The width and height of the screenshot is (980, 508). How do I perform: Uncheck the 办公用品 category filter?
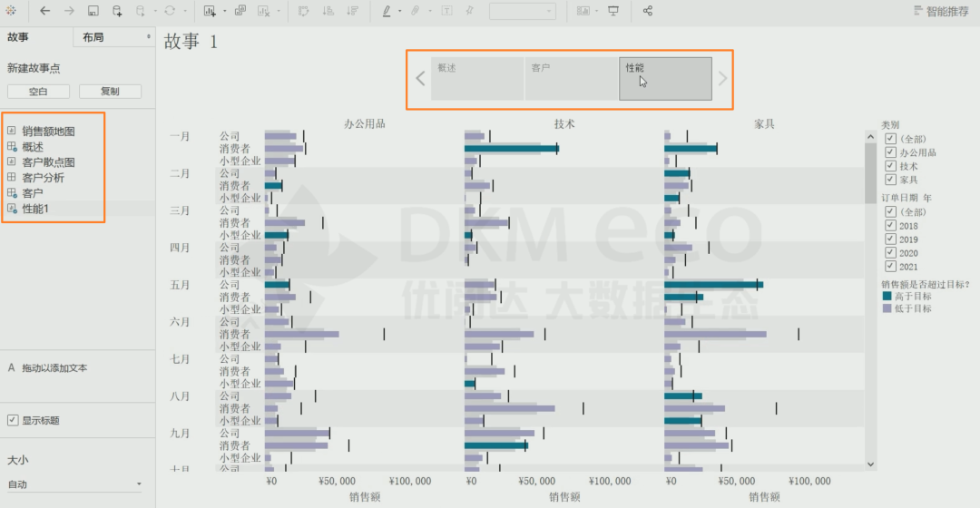coord(890,152)
